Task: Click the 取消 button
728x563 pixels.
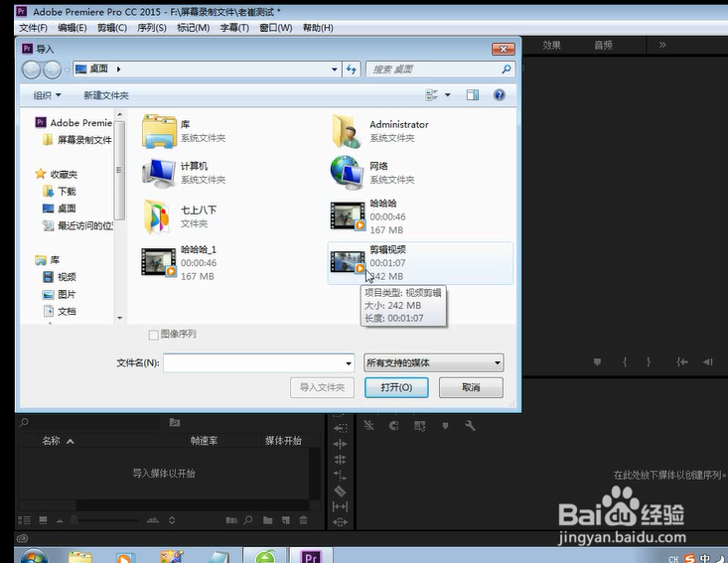Action: pos(471,387)
